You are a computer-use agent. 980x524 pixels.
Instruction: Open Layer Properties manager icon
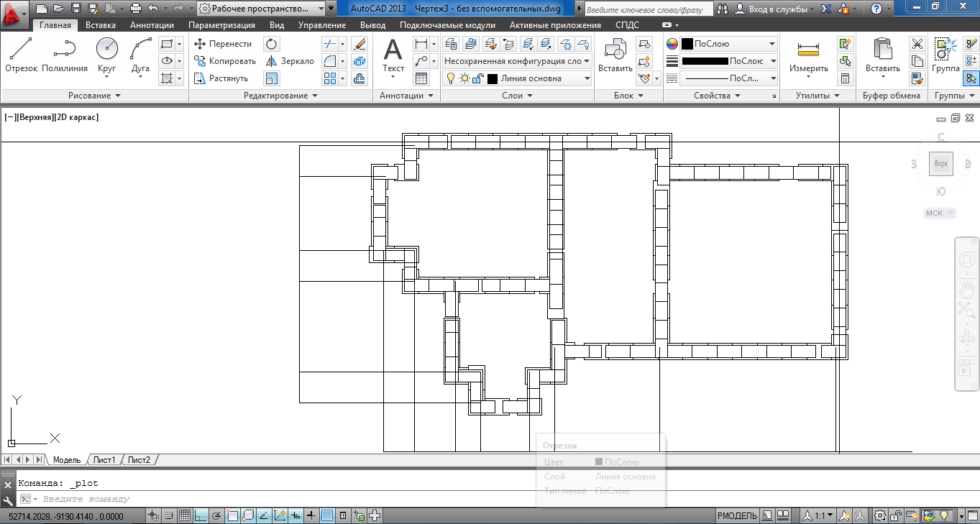pos(452,44)
